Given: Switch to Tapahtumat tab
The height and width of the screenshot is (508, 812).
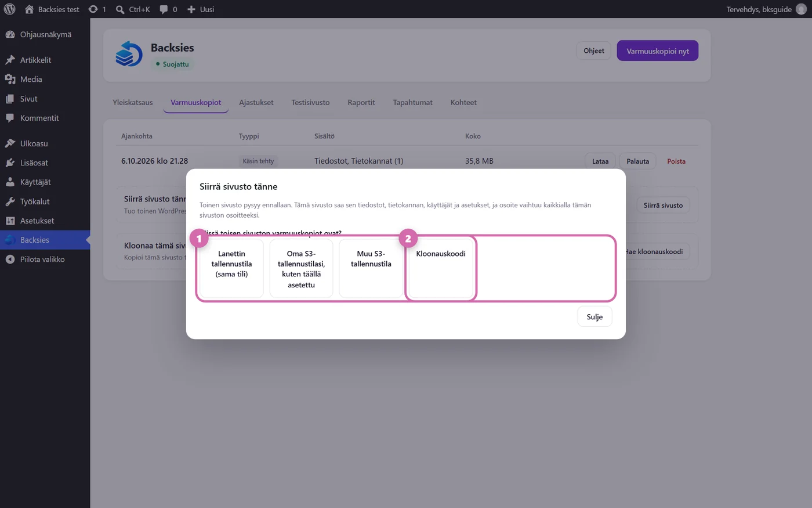Looking at the screenshot, I should pyautogui.click(x=413, y=102).
